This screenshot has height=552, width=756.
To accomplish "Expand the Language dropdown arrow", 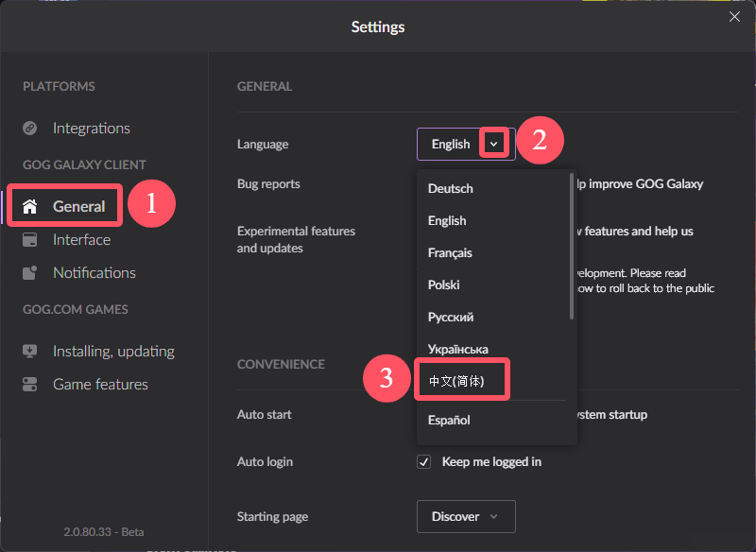I will point(493,144).
